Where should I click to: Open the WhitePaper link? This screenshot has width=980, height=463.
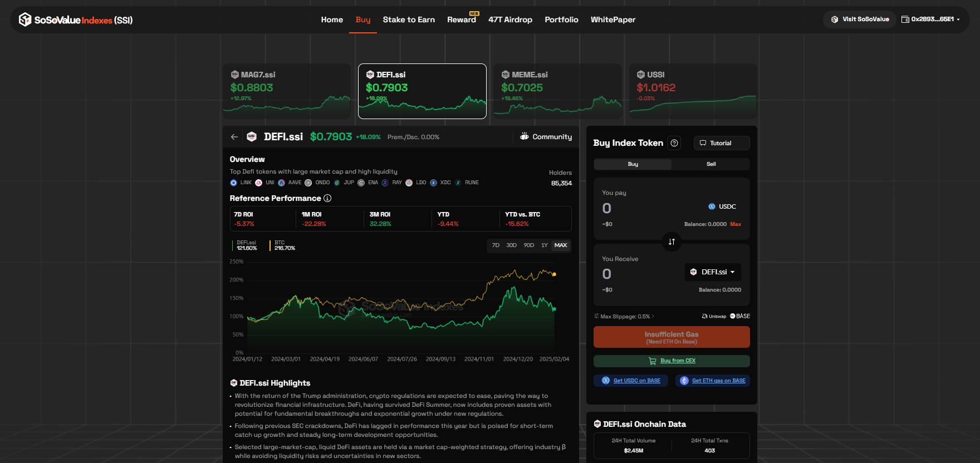tap(613, 19)
